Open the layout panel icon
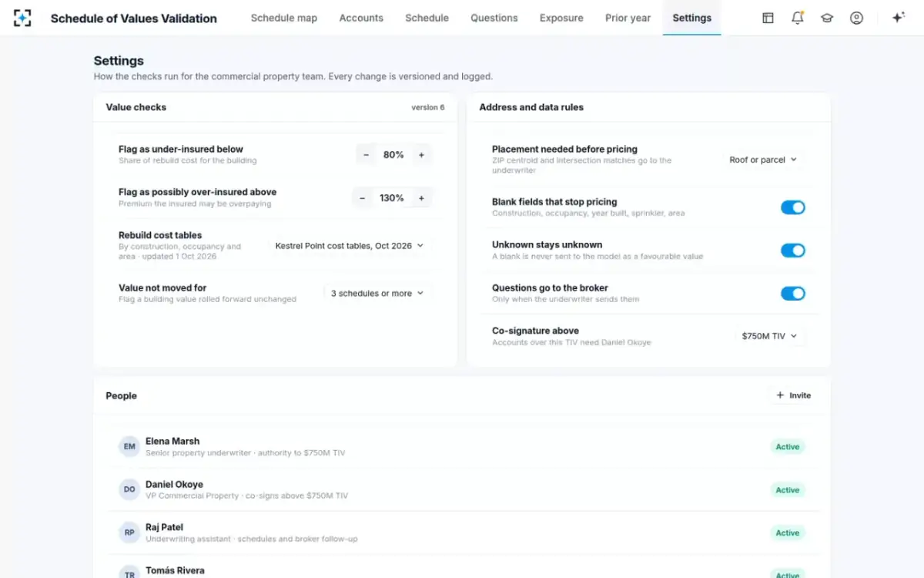This screenshot has height=578, width=924. 768,18
